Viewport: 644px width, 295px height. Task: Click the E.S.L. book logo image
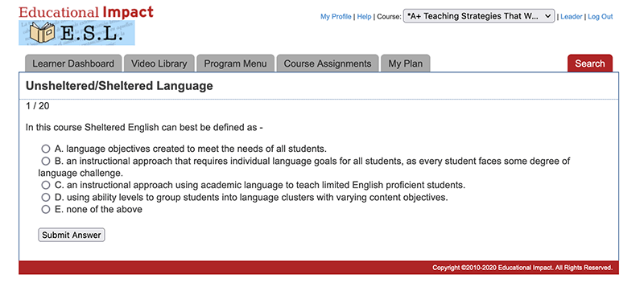click(x=76, y=33)
